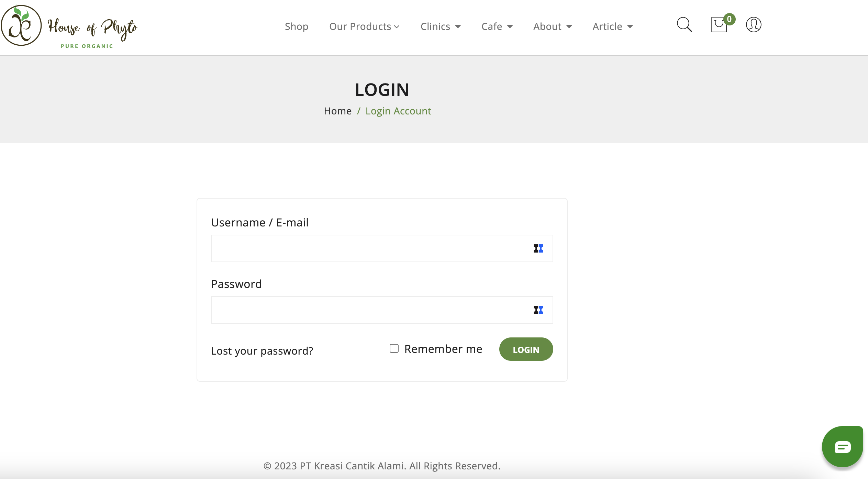
Task: Open the shopping cart icon
Action: (719, 25)
